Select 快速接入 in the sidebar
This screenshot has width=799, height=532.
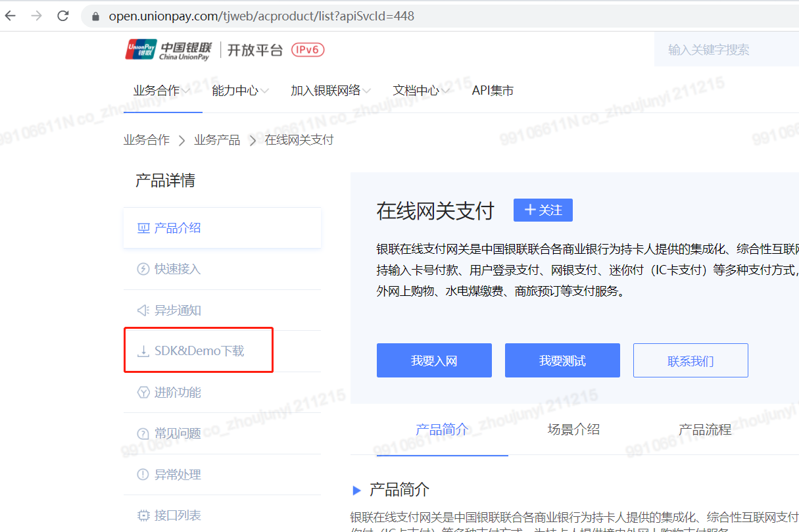tap(222, 269)
